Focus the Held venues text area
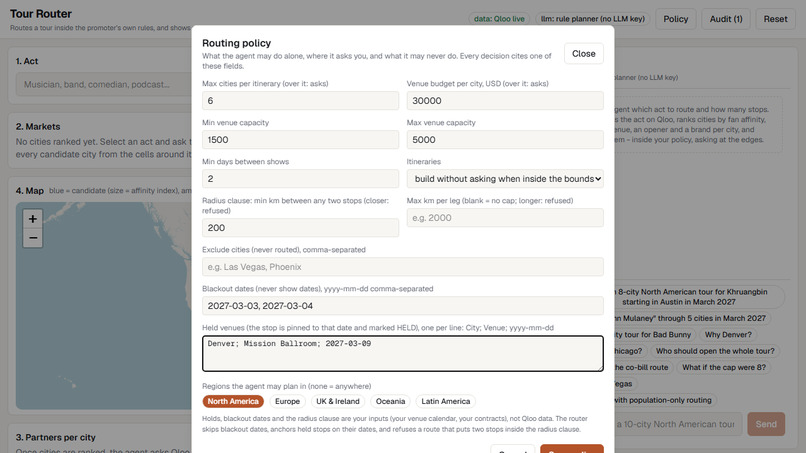806x453 pixels. click(x=402, y=353)
